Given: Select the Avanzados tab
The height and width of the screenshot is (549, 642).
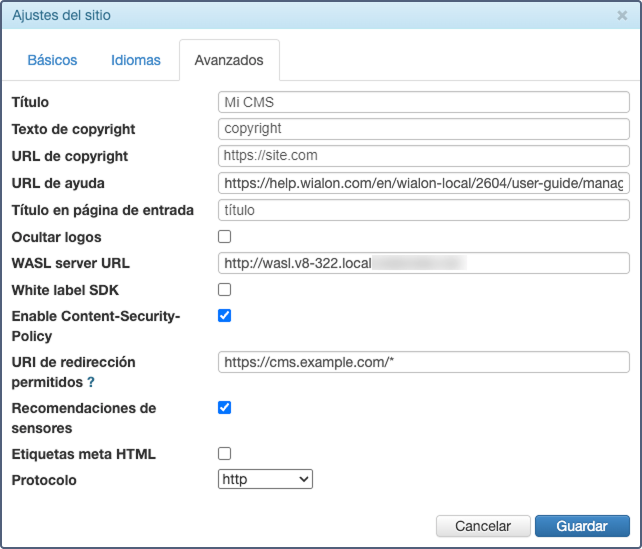Looking at the screenshot, I should [229, 60].
